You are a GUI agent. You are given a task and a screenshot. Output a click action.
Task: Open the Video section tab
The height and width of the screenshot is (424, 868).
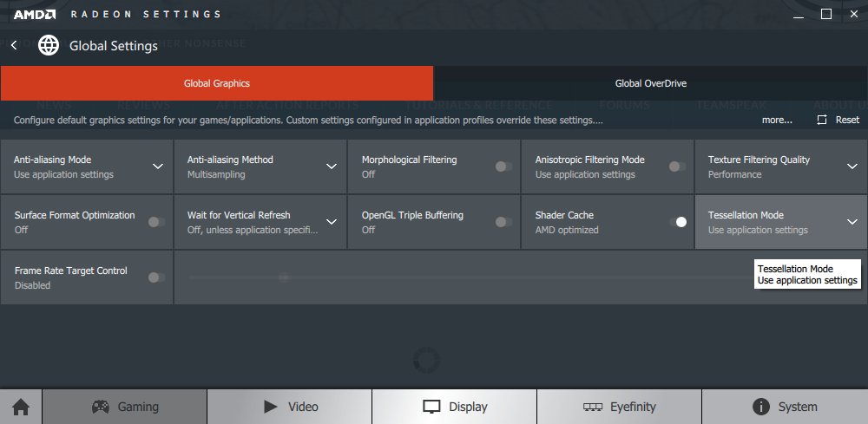(x=290, y=407)
